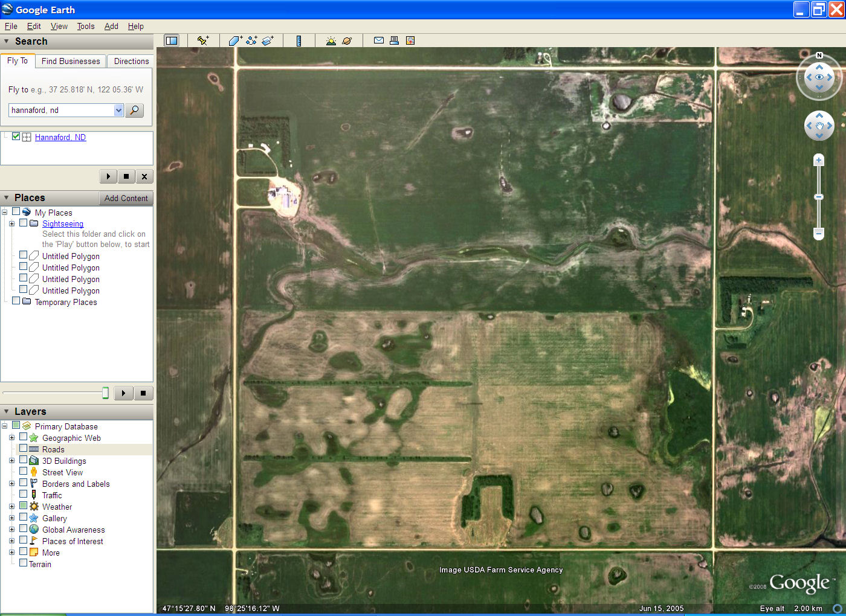Image resolution: width=846 pixels, height=616 pixels.
Task: Open the Tools menu
Action: [x=86, y=26]
